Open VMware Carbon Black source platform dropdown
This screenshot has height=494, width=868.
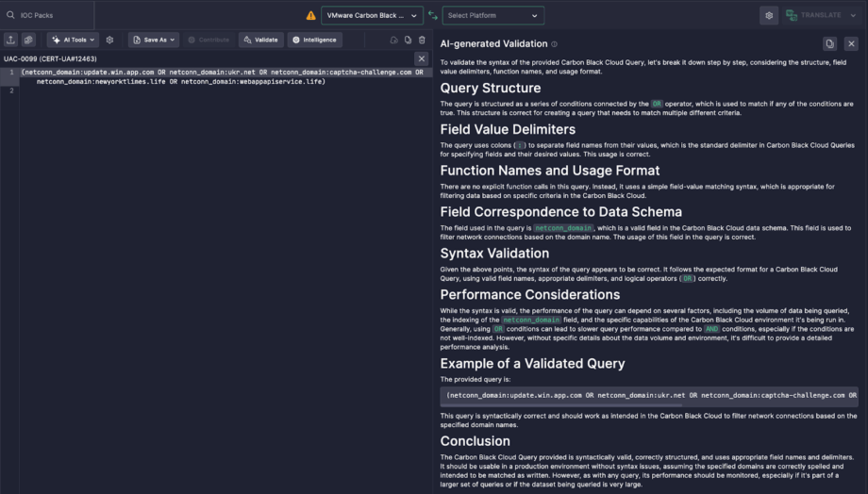pos(373,15)
